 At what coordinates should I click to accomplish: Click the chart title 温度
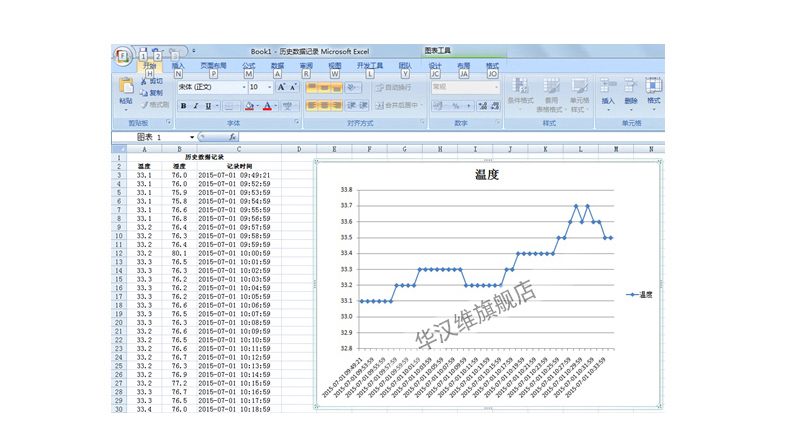tap(487, 175)
